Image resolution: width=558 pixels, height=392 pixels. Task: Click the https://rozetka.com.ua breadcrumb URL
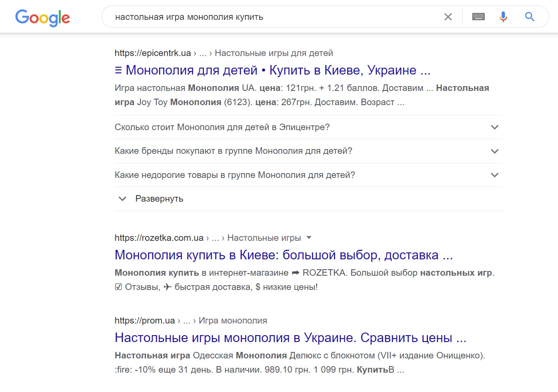(159, 238)
